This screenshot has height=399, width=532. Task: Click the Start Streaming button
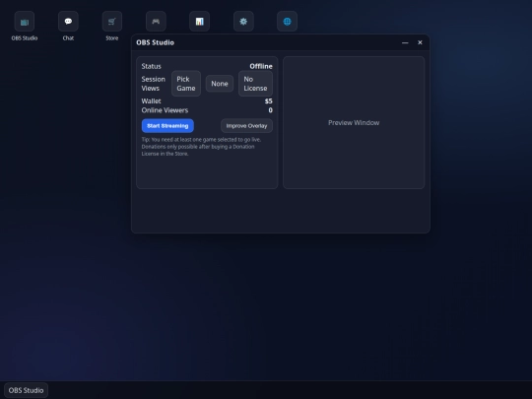(167, 126)
